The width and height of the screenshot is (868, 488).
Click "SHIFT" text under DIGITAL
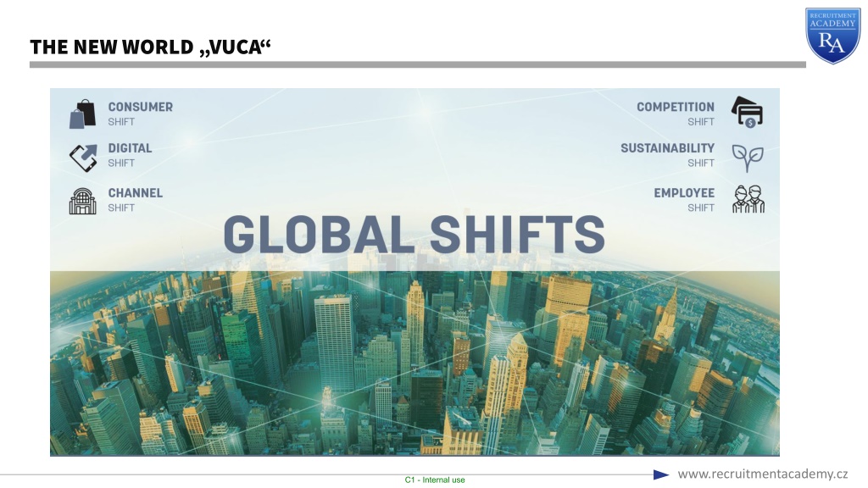tap(121, 164)
